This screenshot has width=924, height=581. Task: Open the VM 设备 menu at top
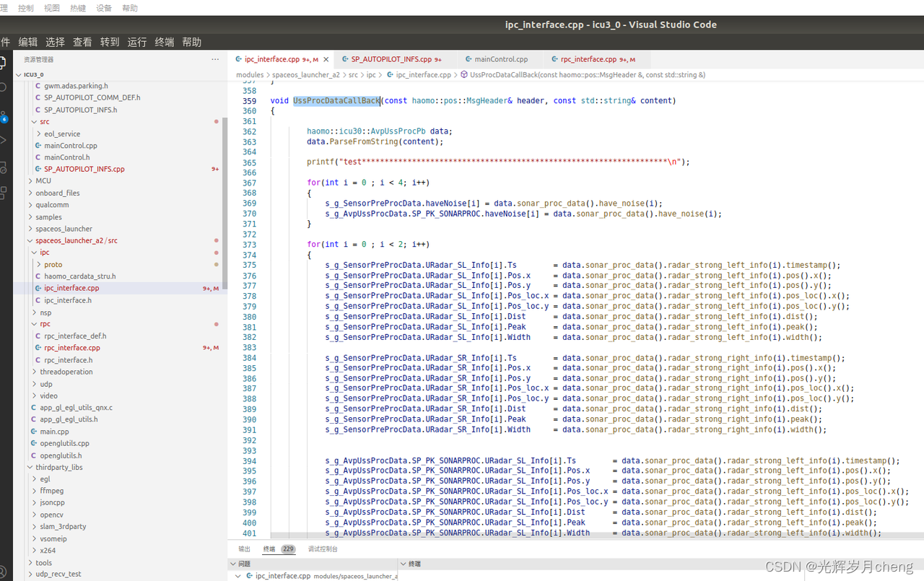click(104, 8)
